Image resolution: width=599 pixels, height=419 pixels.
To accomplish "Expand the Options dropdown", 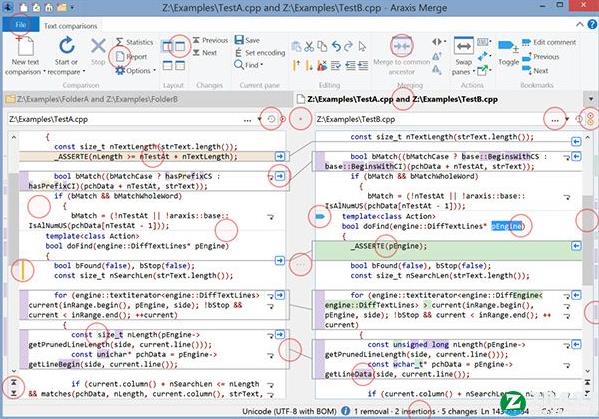I will pos(154,71).
